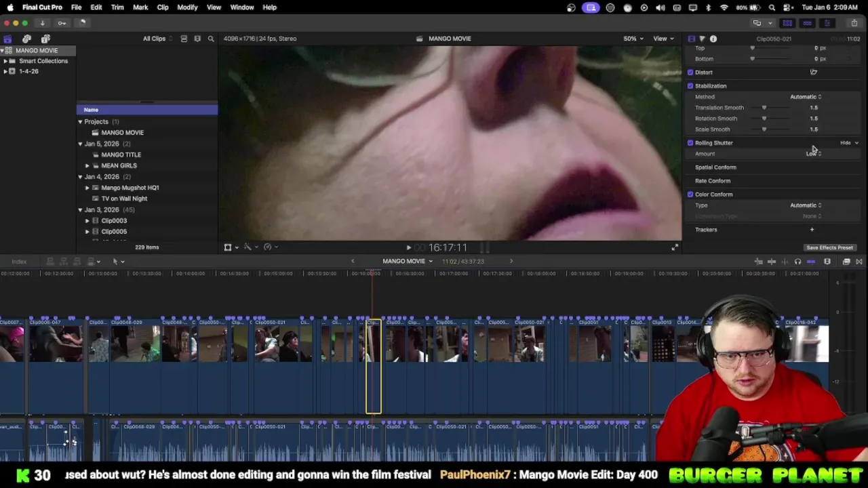Open the Modify menu
868x488 pixels.
[187, 7]
